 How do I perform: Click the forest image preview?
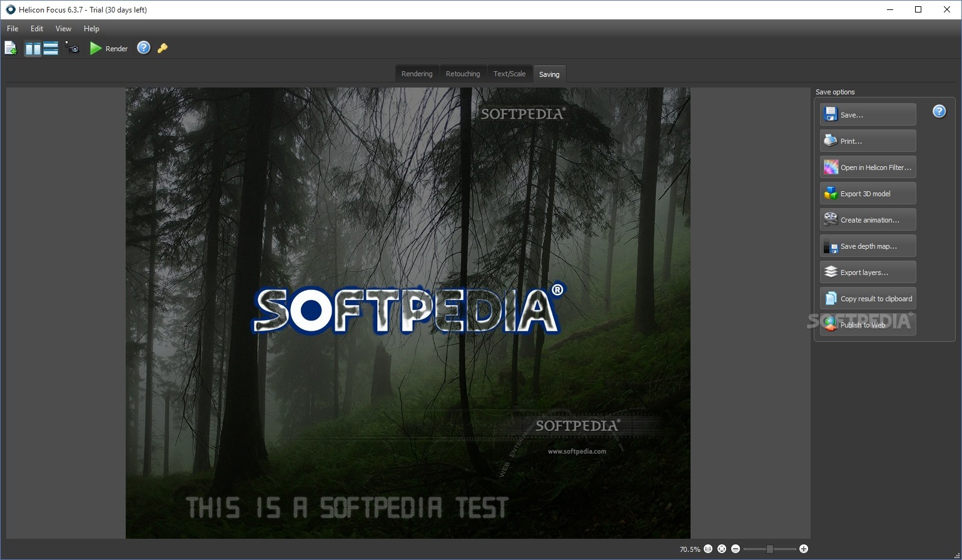coord(408,313)
